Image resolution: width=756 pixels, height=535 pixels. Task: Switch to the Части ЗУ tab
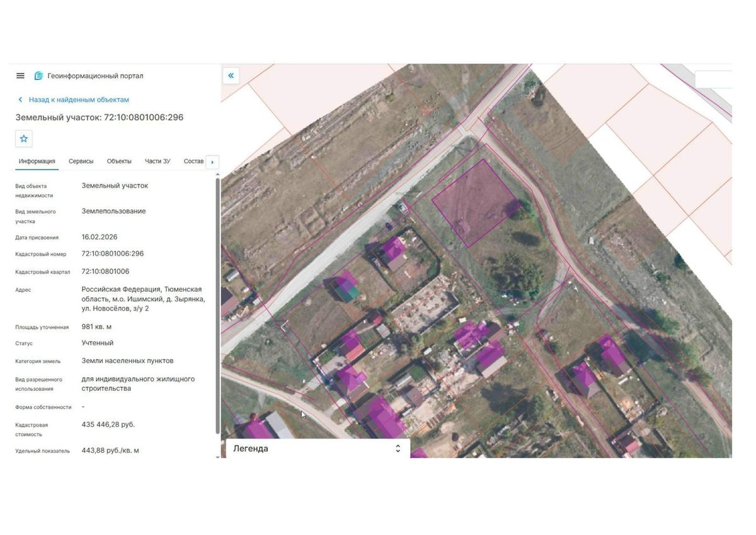[x=157, y=161]
